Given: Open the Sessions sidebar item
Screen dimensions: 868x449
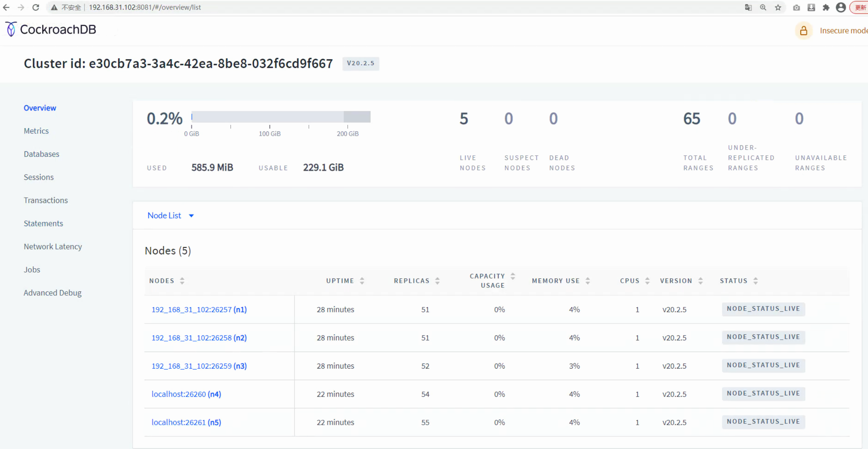Looking at the screenshot, I should point(39,177).
